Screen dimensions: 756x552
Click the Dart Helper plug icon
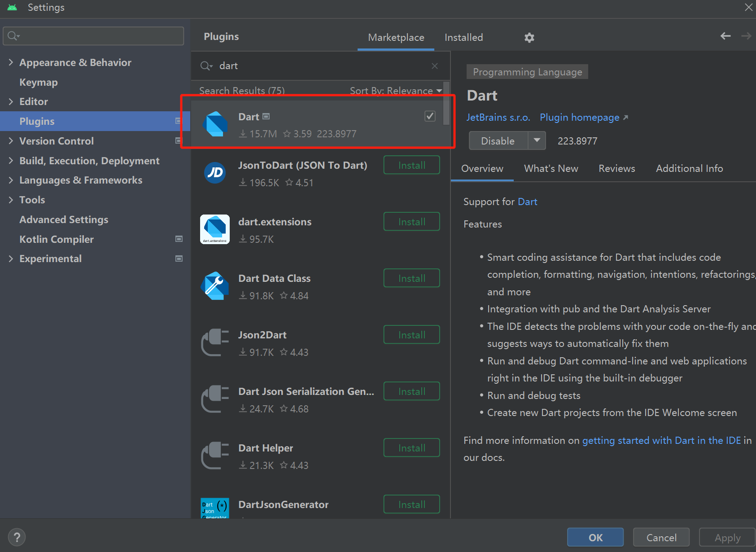click(x=215, y=456)
